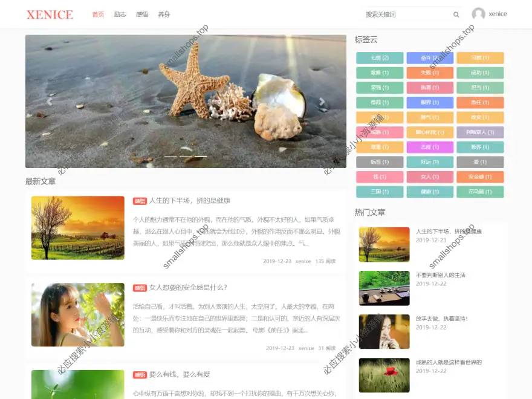Click the carousel next arrow

[x=323, y=102]
